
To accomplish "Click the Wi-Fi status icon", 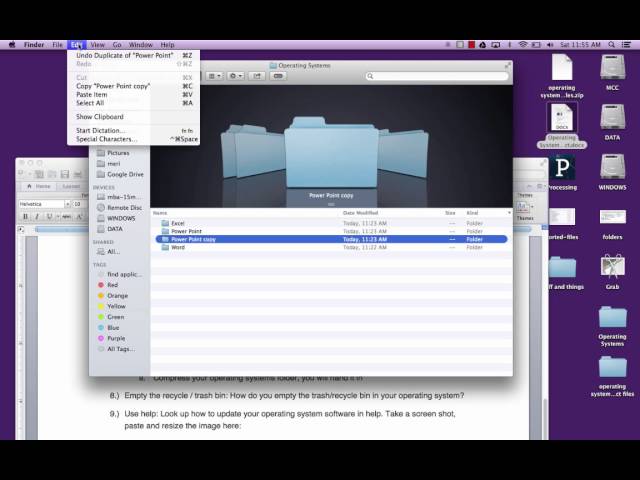I will coord(523,45).
